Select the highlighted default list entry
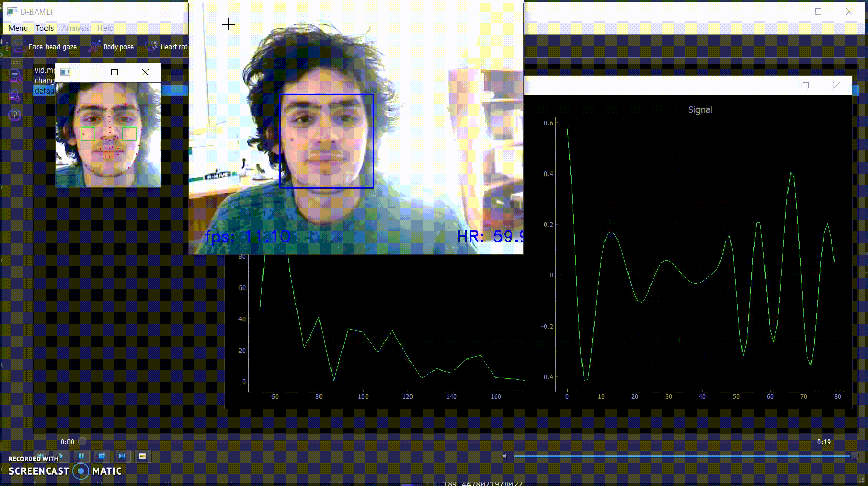Screen dimensions: 868x486 [x=44, y=91]
